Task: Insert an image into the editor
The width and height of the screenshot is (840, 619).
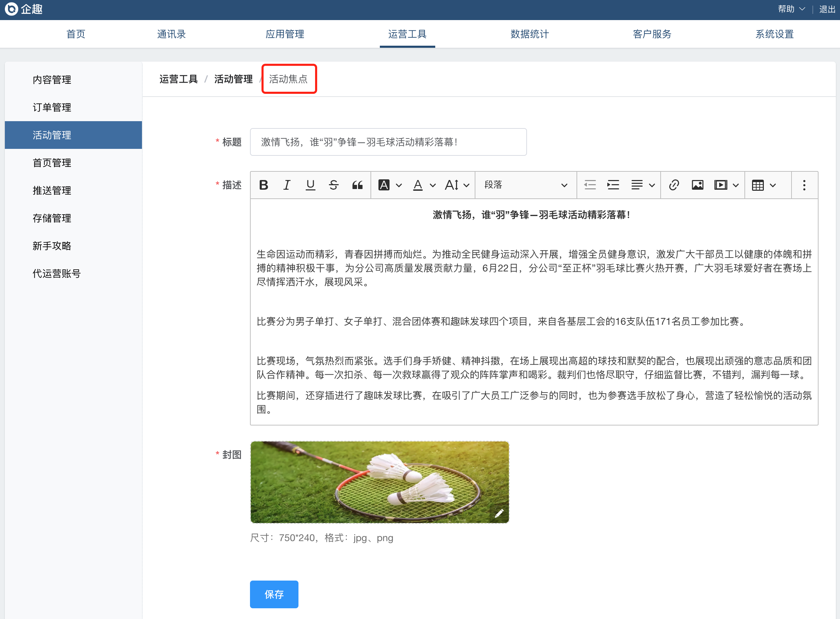Action: click(x=697, y=185)
